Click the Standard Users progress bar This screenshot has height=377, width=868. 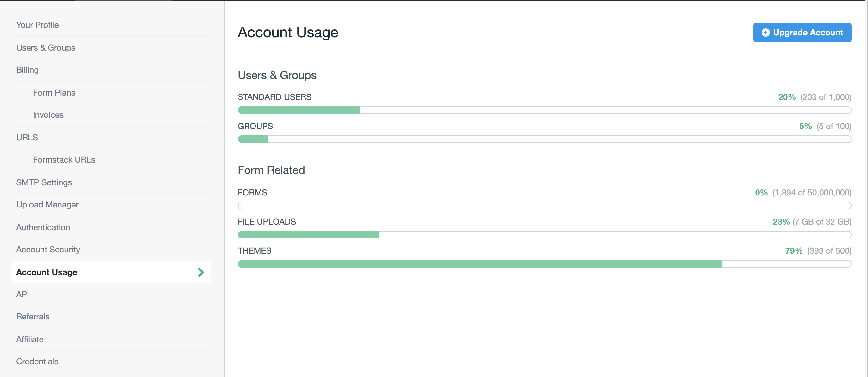coord(544,110)
